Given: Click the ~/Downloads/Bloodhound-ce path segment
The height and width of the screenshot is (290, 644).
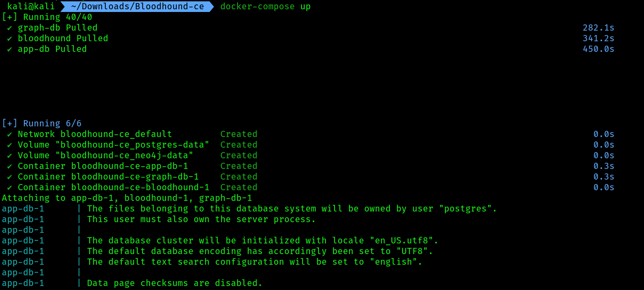Looking at the screenshot, I should coord(138,6).
